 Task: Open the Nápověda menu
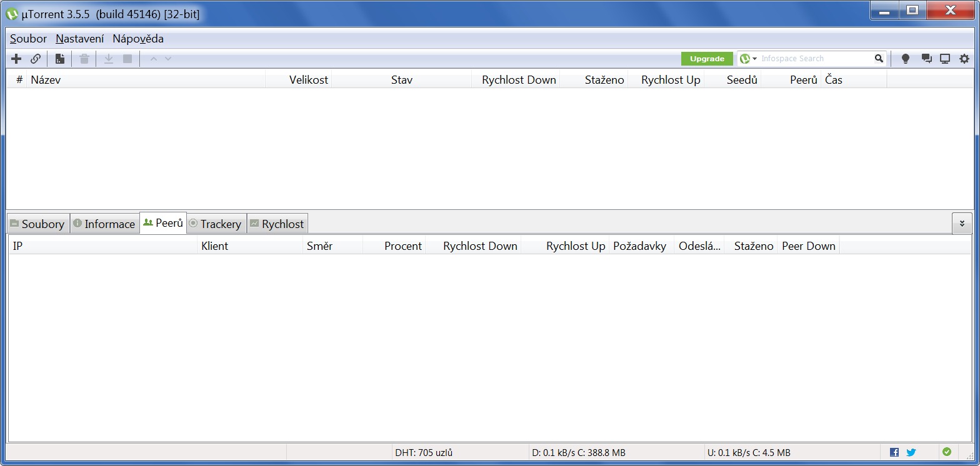(x=138, y=39)
